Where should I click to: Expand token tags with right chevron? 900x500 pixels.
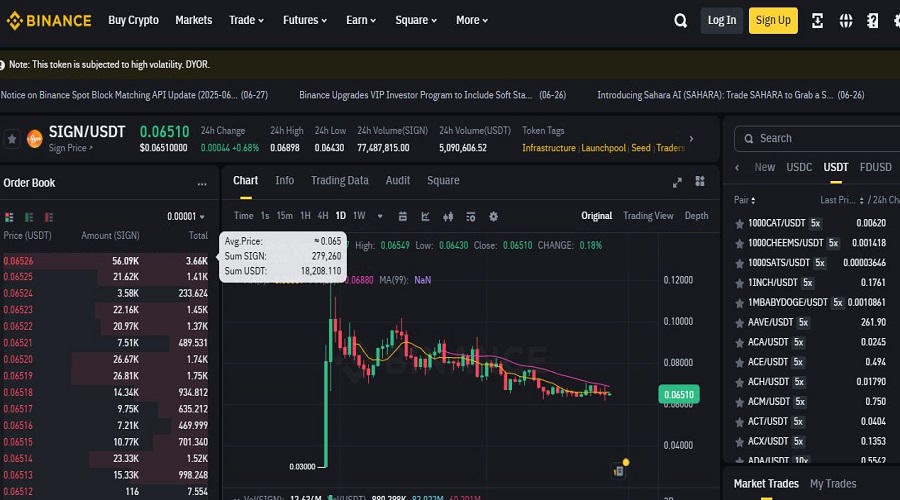point(691,139)
